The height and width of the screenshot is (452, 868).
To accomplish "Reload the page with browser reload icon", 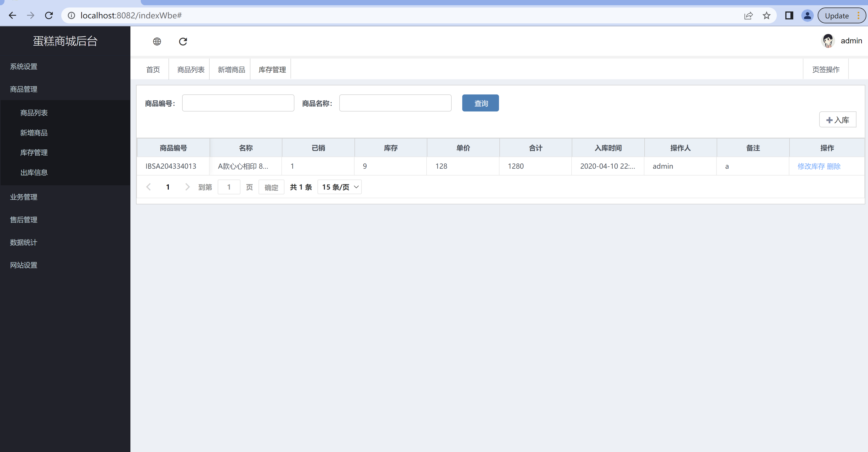I will point(49,15).
